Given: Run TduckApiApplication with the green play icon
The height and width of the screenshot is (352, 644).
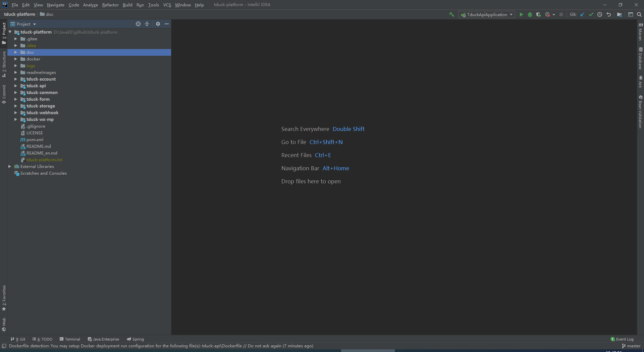Looking at the screenshot, I should pyautogui.click(x=521, y=14).
